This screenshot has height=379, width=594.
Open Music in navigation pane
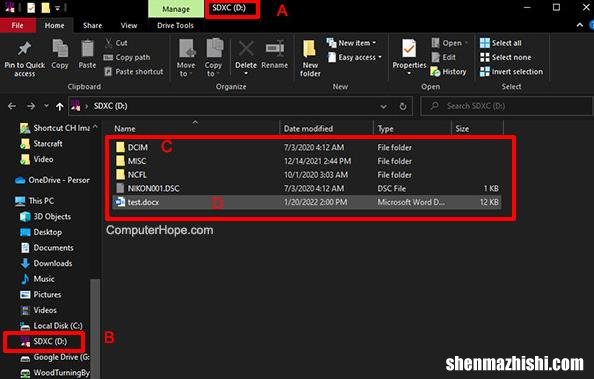click(x=38, y=279)
